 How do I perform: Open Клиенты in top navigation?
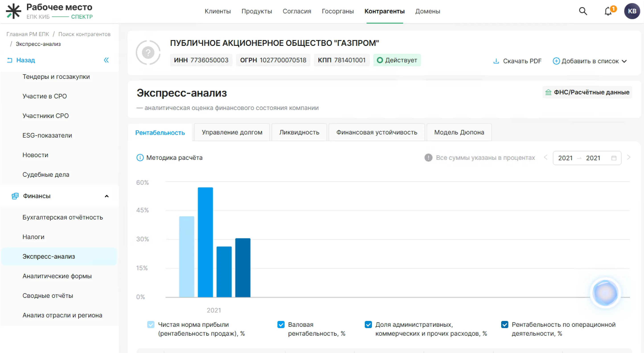[218, 11]
